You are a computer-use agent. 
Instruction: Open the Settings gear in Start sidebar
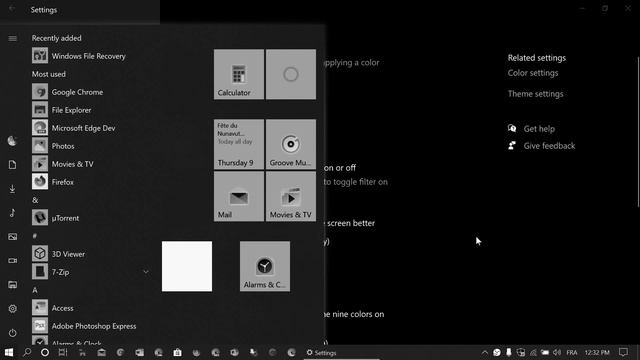click(12, 309)
